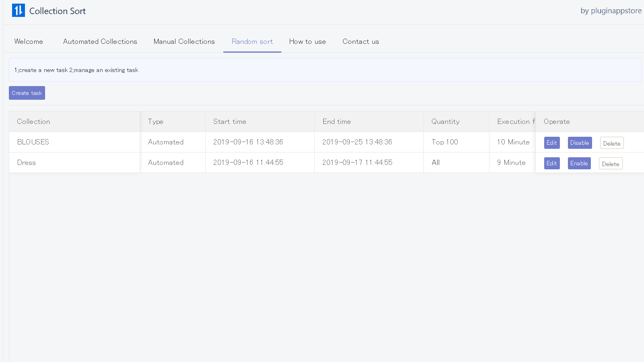Delete the Dress task
Image resolution: width=644 pixels, height=362 pixels.
tap(611, 163)
